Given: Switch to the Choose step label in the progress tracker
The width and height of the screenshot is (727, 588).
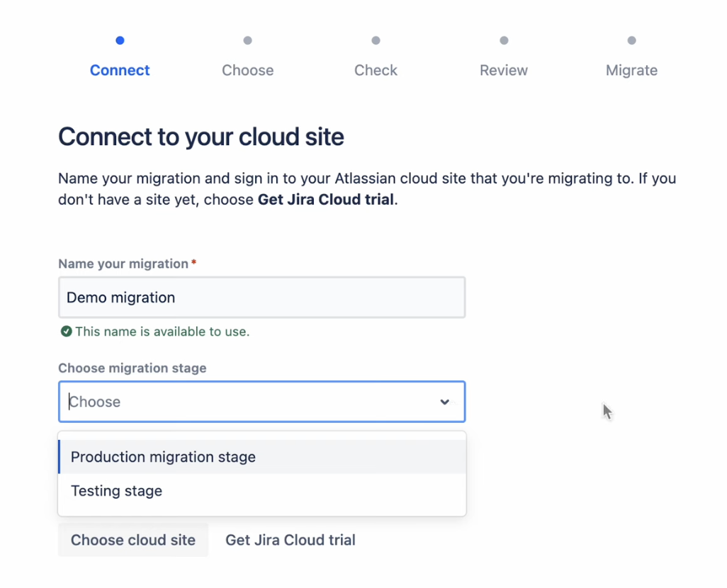Looking at the screenshot, I should pos(247,70).
